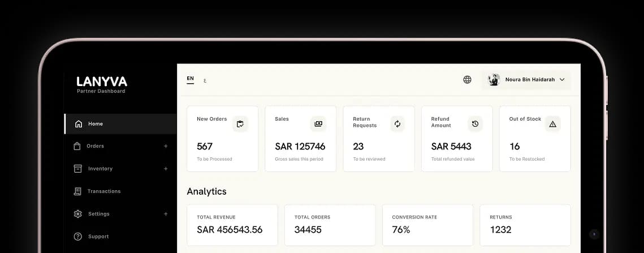
Task: Click the Out of Stock value 16
Action: pyautogui.click(x=515, y=147)
